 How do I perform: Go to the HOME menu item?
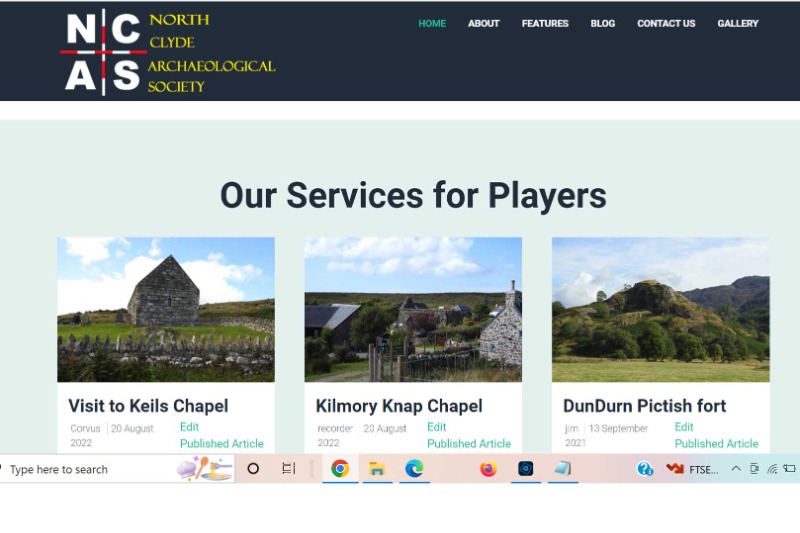coord(432,23)
